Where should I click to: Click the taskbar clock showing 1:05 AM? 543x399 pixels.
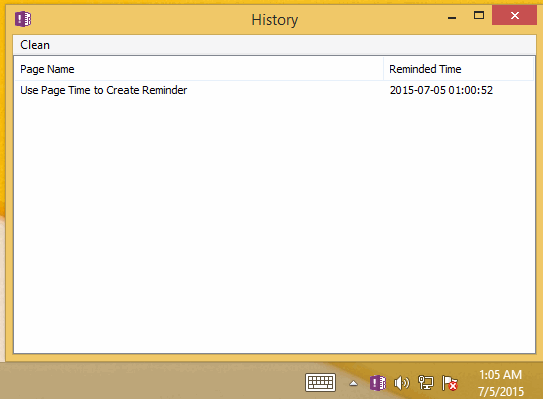(x=501, y=383)
